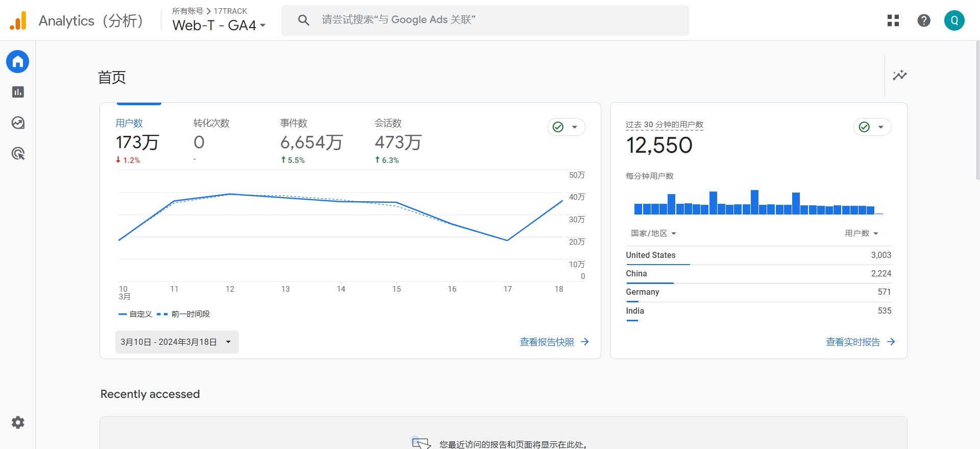The image size is (980, 449).
Task: Open the 用户数 metric dropdown in realtime card
Action: click(862, 233)
